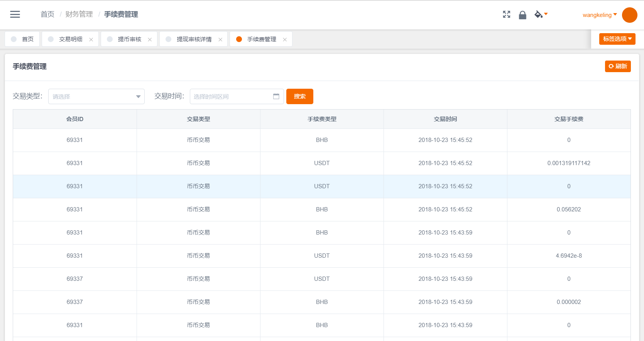Close the 提币审核 tab

click(150, 39)
